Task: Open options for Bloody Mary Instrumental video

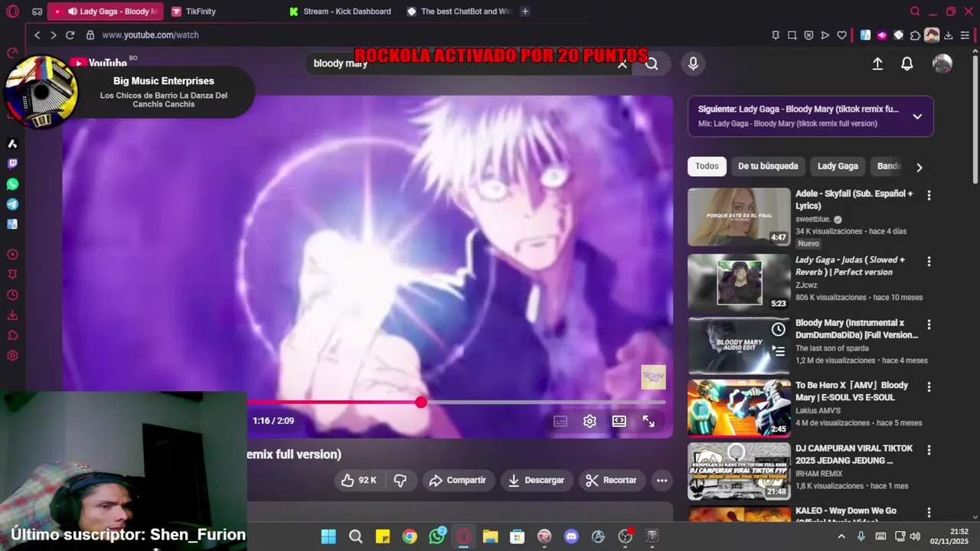Action: tap(929, 324)
